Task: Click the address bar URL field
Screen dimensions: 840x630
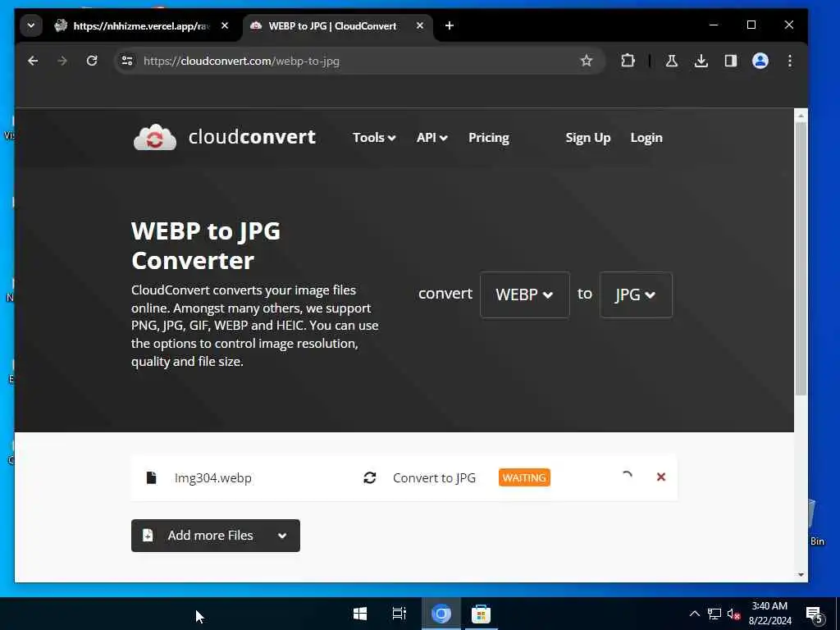Action: click(359, 61)
